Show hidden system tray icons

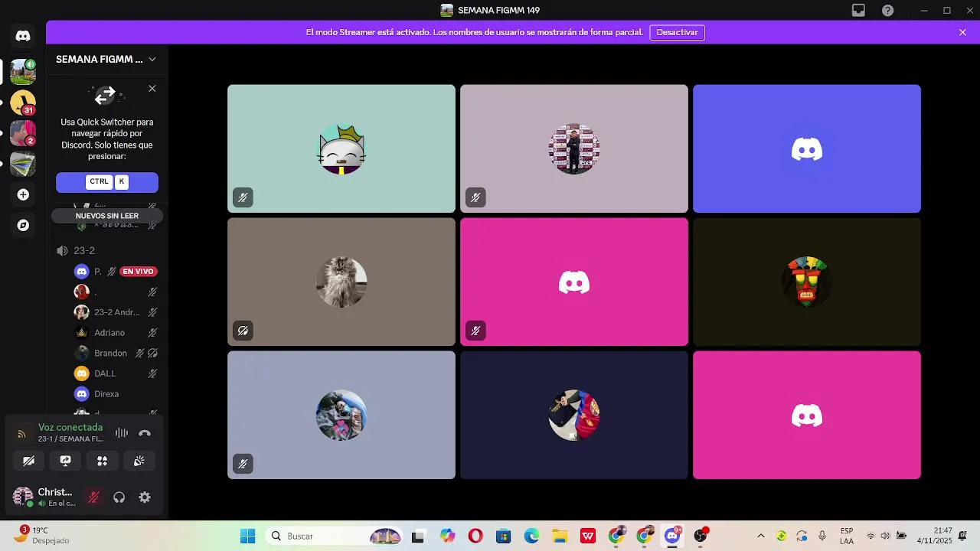[760, 536]
